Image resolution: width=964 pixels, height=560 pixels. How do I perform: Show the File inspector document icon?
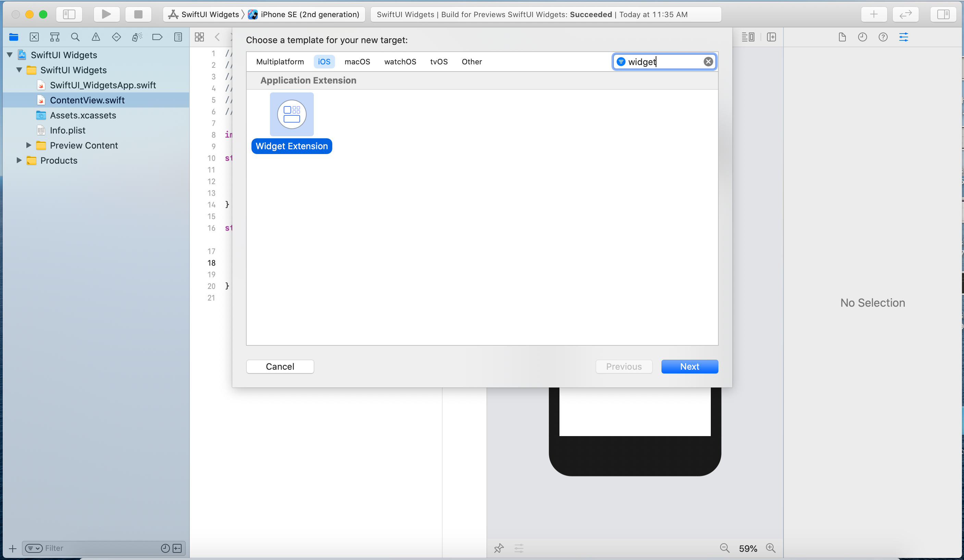[x=842, y=37]
